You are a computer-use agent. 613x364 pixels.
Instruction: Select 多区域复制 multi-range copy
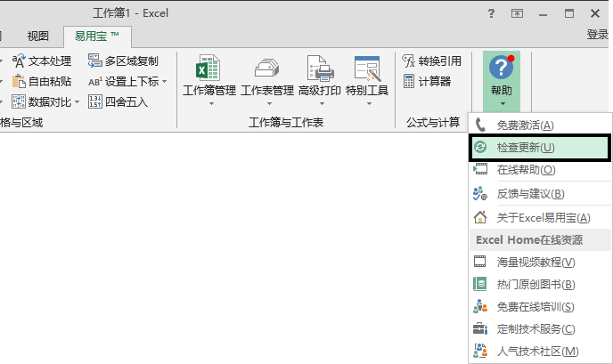[x=123, y=61]
